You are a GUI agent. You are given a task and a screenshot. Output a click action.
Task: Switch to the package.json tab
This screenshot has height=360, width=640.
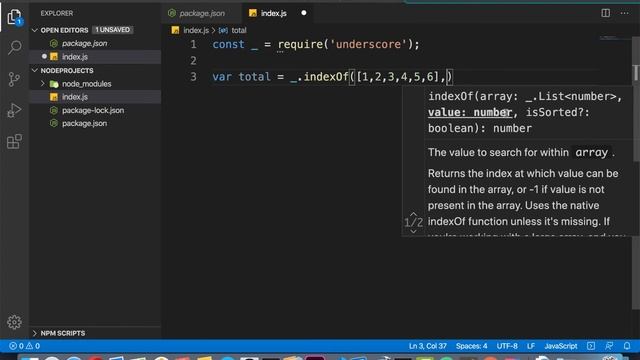[202, 13]
